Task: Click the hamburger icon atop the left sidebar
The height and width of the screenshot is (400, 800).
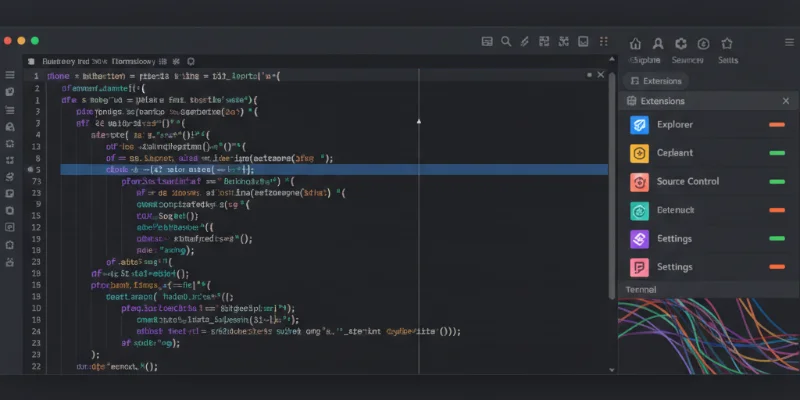Action: (x=10, y=75)
